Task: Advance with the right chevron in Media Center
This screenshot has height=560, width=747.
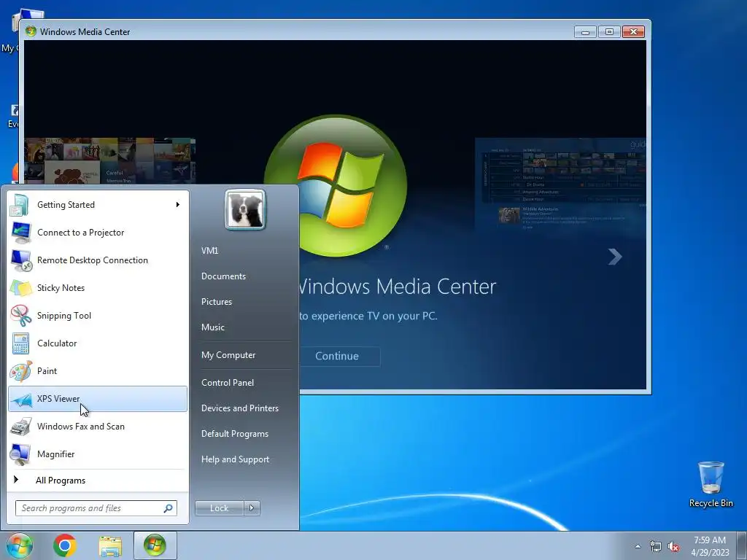Action: coord(615,257)
